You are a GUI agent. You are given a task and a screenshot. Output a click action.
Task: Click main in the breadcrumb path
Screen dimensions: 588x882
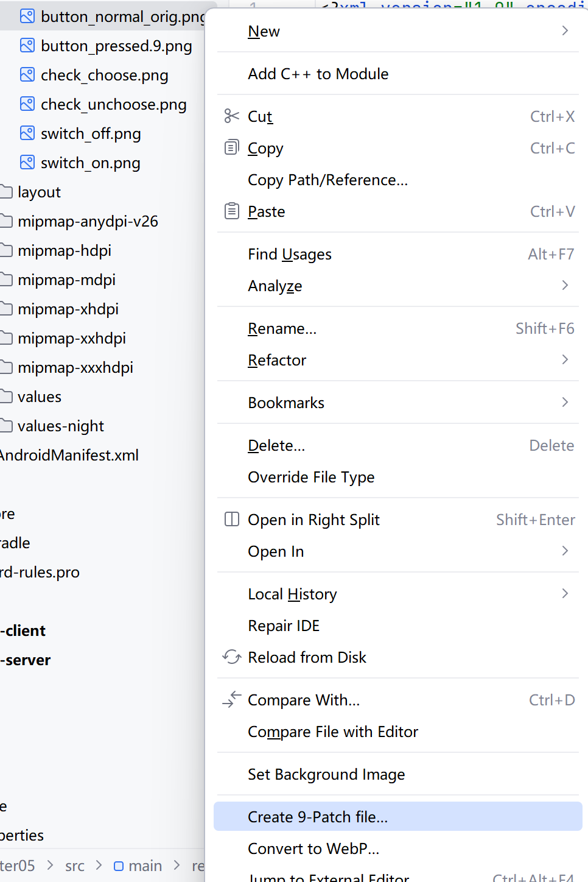[x=145, y=866]
